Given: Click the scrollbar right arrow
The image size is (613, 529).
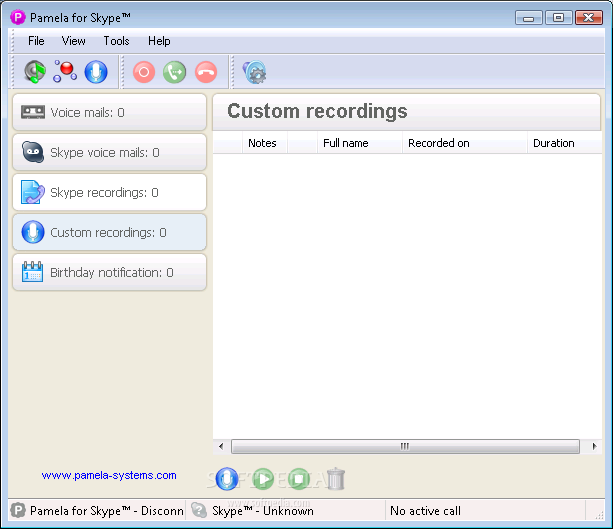Looking at the screenshot, I should (594, 446).
